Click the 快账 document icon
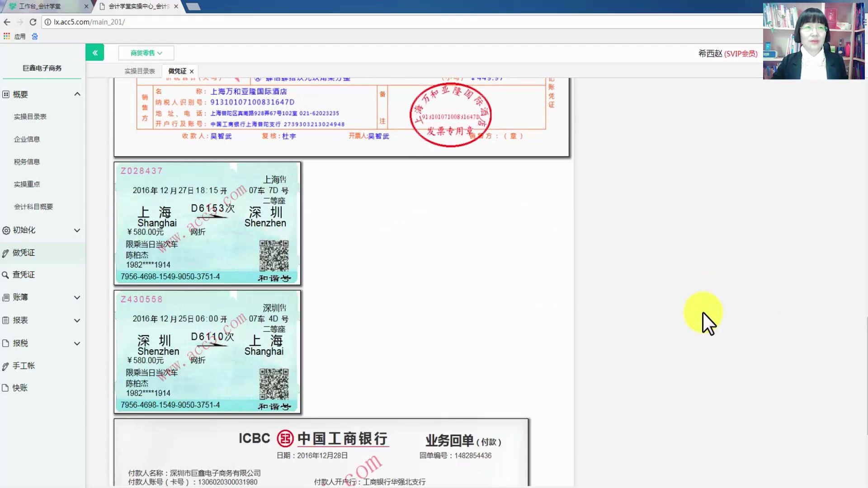This screenshot has height=488, width=868. coord(6,388)
